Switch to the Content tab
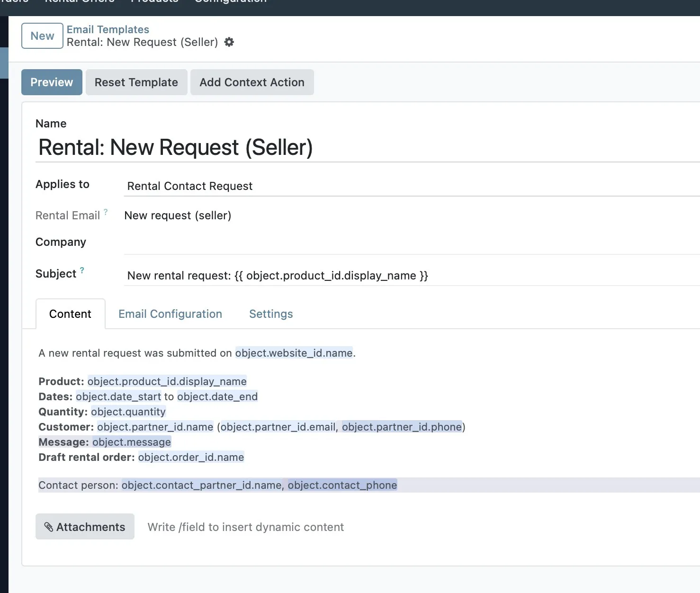The image size is (700, 593). [x=70, y=314]
